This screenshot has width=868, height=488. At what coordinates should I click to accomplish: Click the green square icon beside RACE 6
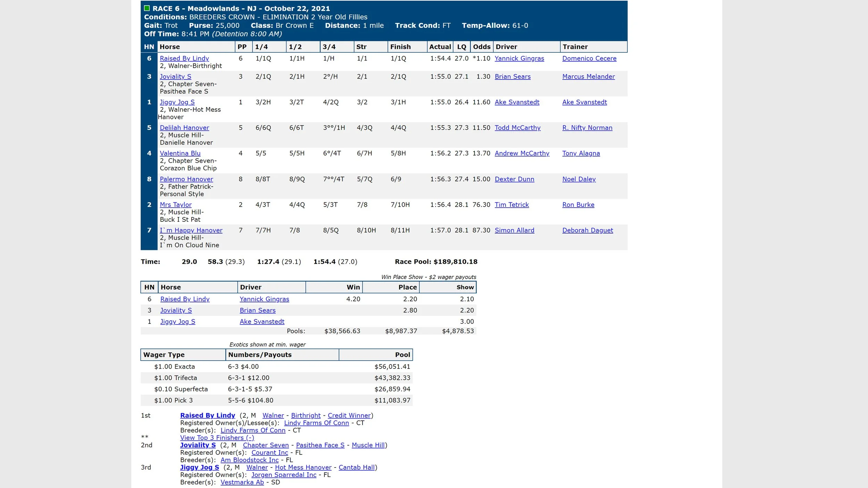point(147,8)
